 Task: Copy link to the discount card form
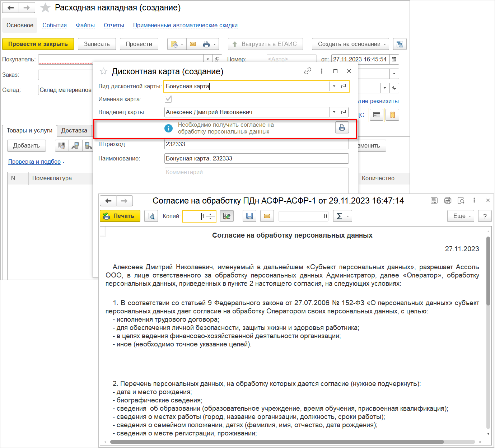tap(308, 71)
